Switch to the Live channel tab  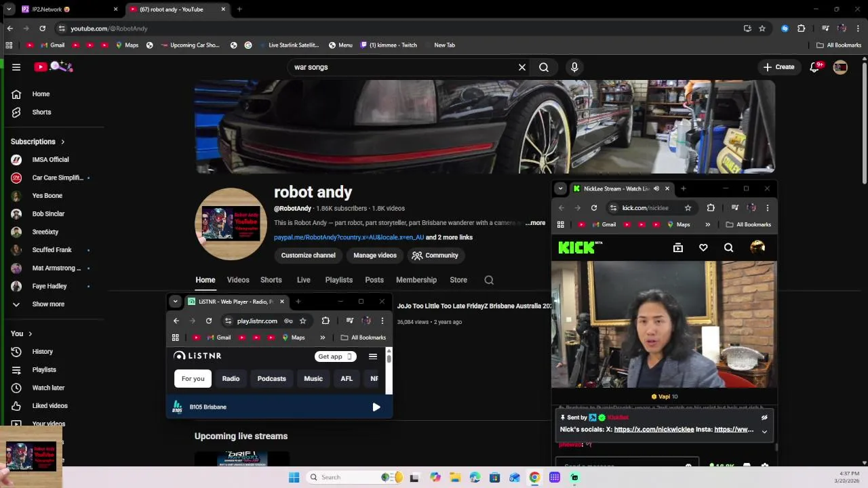[303, 280]
